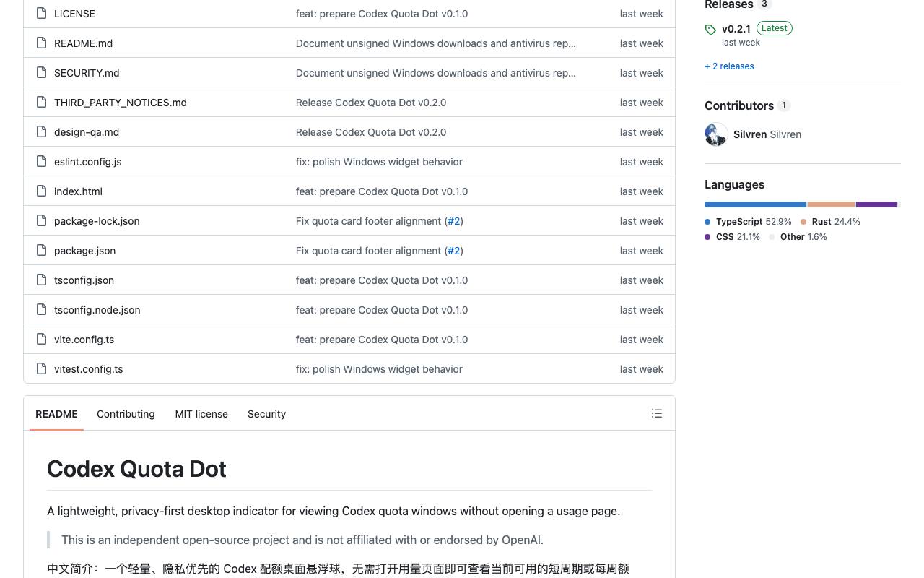
Task: Switch to the Contributing tab
Action: pos(126,414)
